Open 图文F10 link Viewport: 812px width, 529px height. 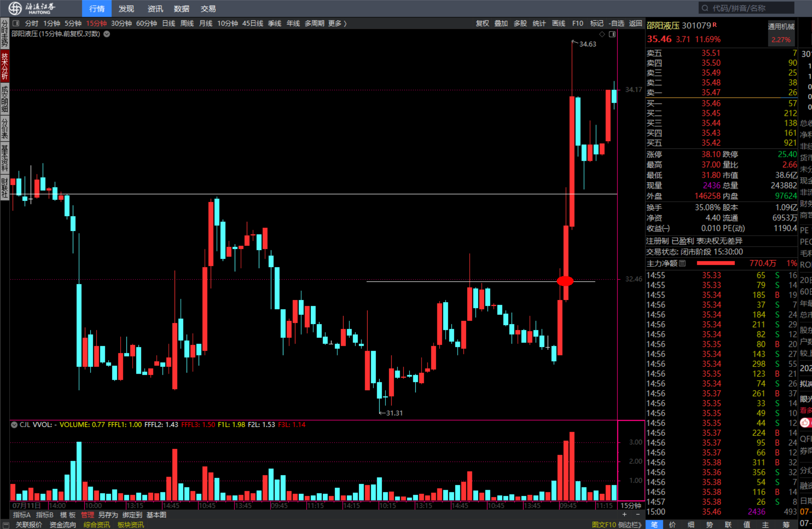coord(604,525)
